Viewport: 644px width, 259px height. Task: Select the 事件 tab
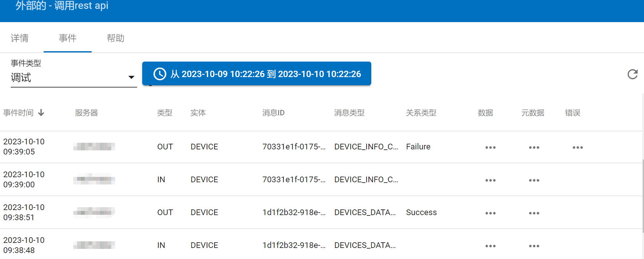tap(68, 38)
